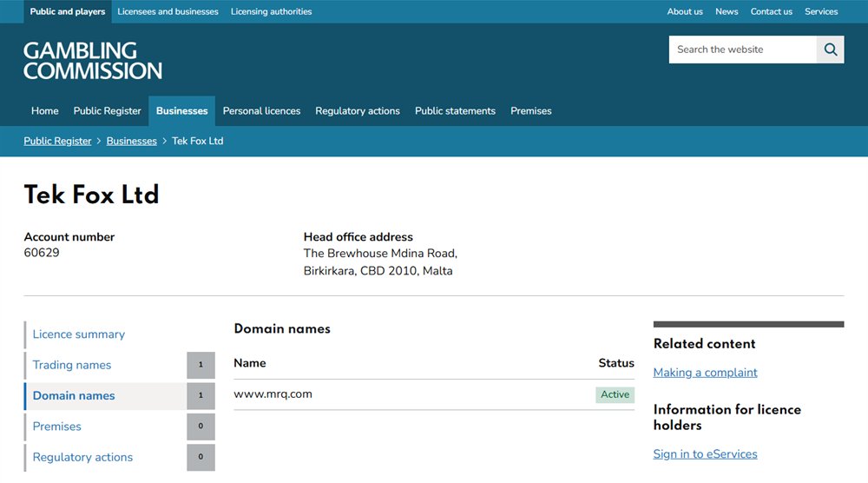Open the About us link
Viewport: 868px width, 483px height.
pyautogui.click(x=685, y=11)
